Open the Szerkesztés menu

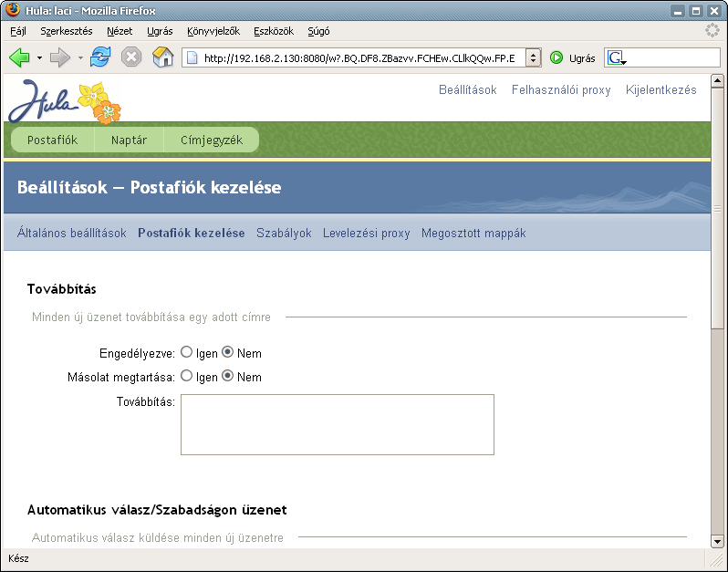(x=66, y=31)
